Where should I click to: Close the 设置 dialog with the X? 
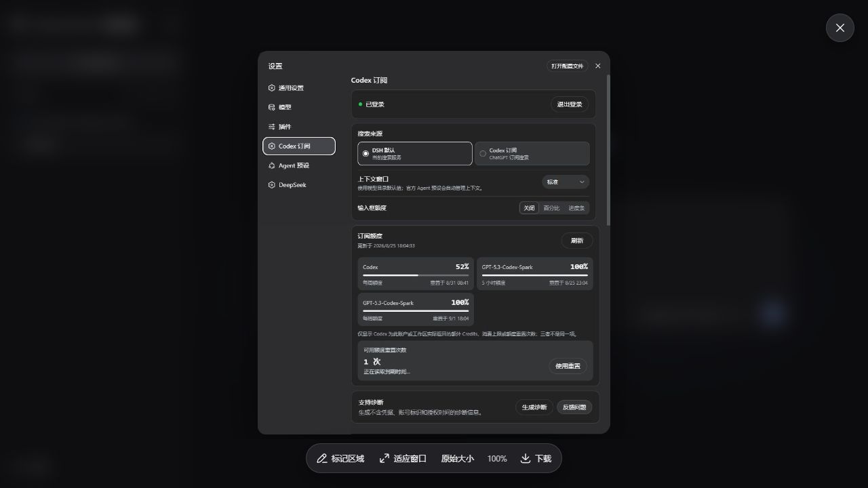coord(597,66)
